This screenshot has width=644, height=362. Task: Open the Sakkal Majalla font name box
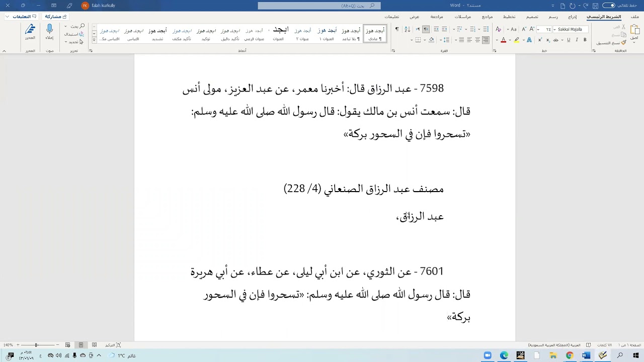coord(570,29)
